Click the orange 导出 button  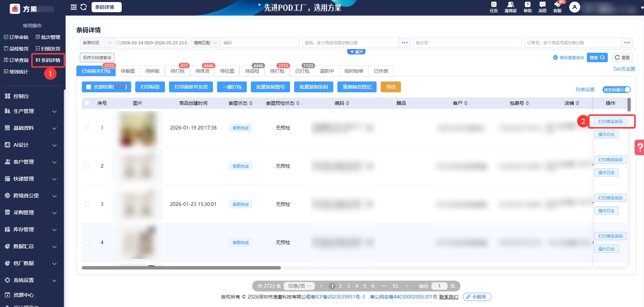click(x=390, y=87)
